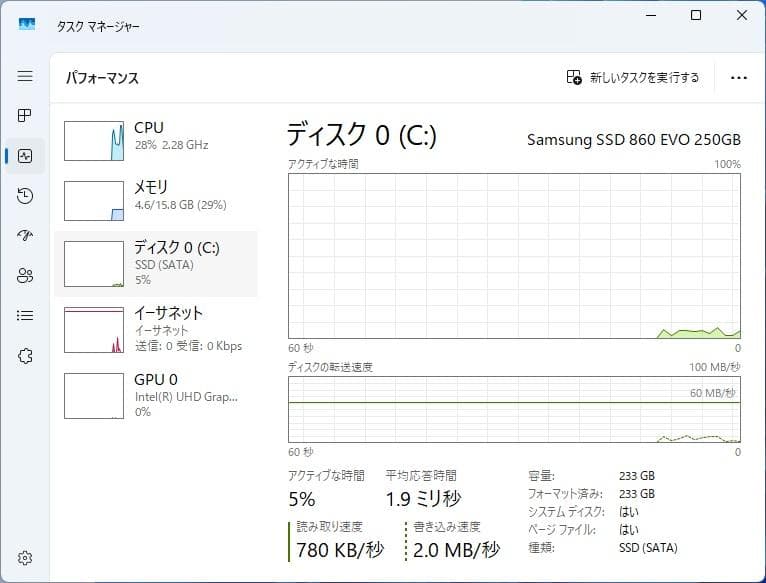The width and height of the screenshot is (766, 583).
Task: Select the メモリ performance item
Action: click(155, 201)
